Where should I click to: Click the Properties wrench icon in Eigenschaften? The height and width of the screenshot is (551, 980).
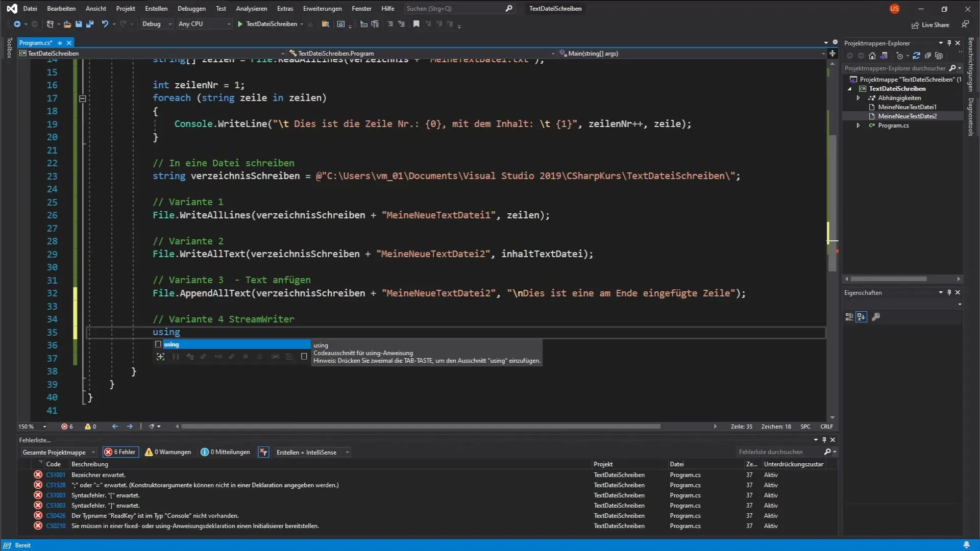[876, 317]
